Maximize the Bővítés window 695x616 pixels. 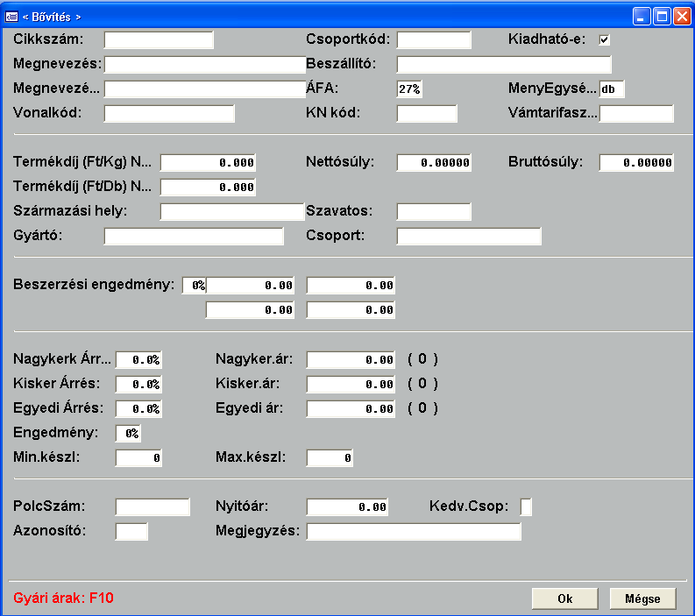pyautogui.click(x=662, y=17)
